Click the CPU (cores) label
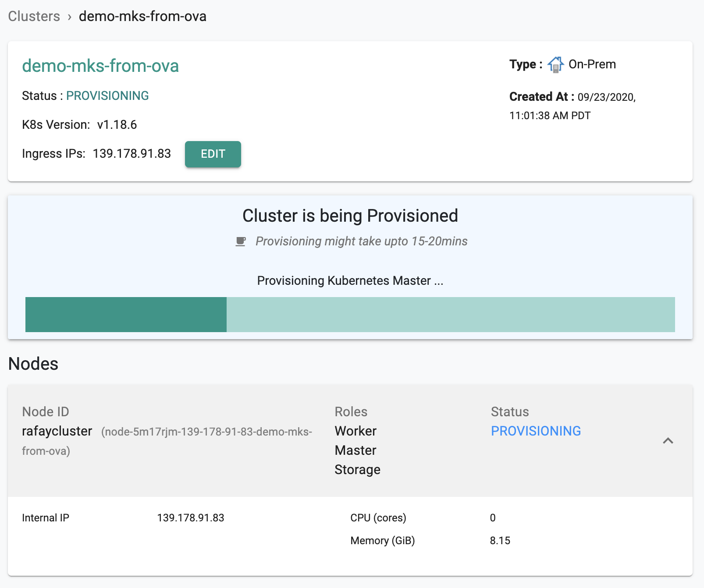 click(378, 518)
